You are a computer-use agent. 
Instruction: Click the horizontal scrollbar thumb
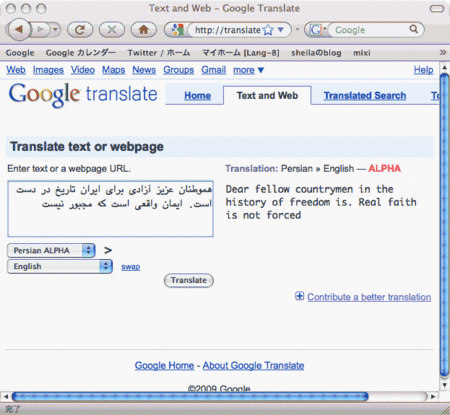pyautogui.click(x=190, y=396)
